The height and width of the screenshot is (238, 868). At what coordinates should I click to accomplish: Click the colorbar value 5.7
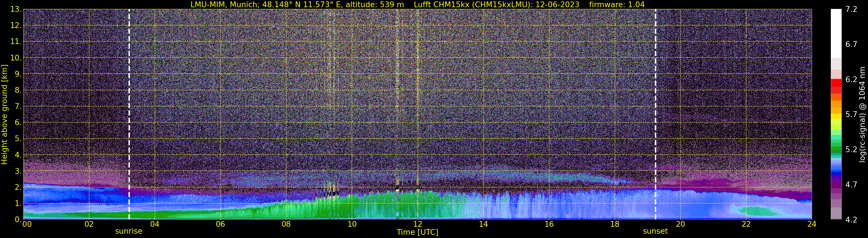point(851,114)
